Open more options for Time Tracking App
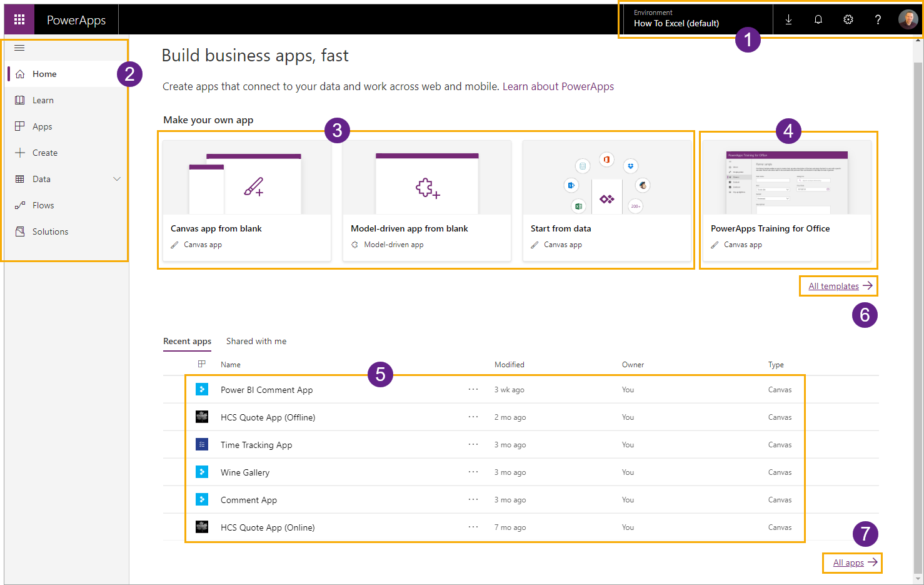Image resolution: width=924 pixels, height=585 pixels. click(x=473, y=444)
